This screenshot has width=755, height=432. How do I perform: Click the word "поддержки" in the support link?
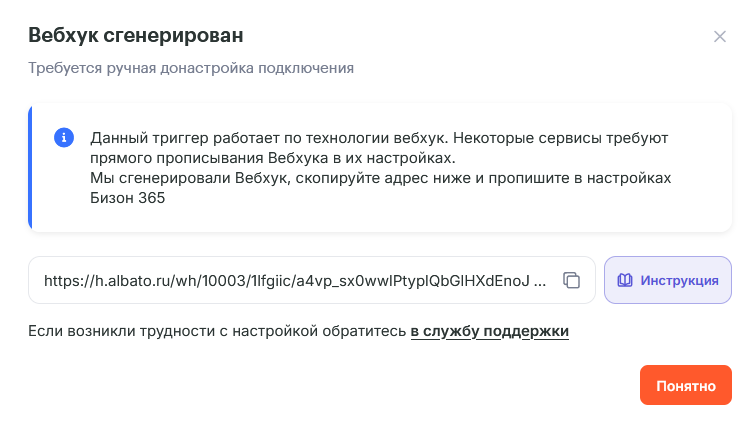click(x=533, y=331)
